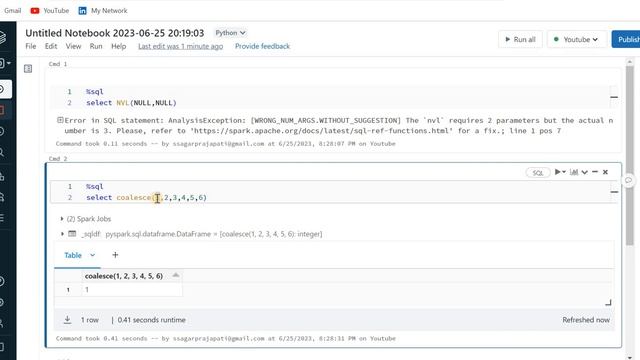Image resolution: width=640 pixels, height=360 pixels.
Task: Open the View menu
Action: click(x=73, y=46)
